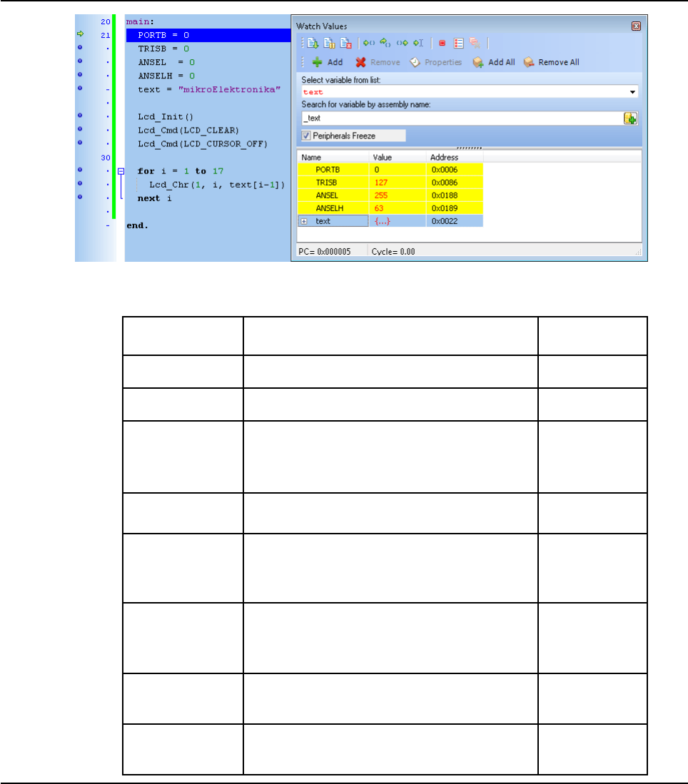Click the text variable's {...} value
Viewport: 688px width, 784px height.
(x=383, y=221)
